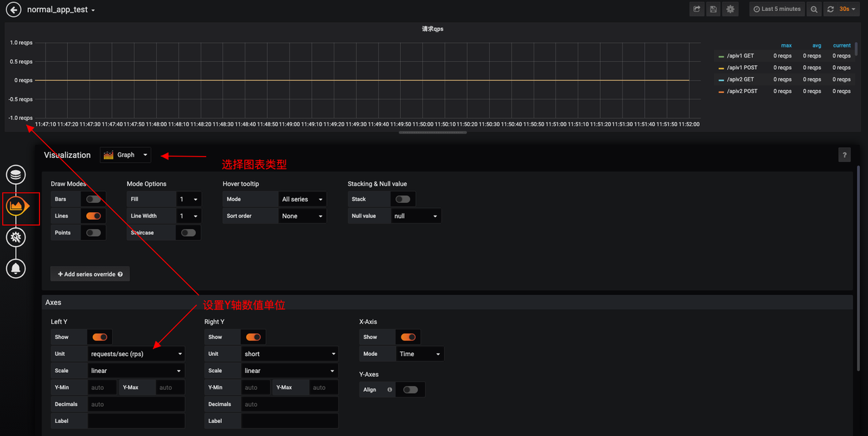The height and width of the screenshot is (436, 868).
Task: Open the Alert bell tab icon
Action: tap(16, 268)
